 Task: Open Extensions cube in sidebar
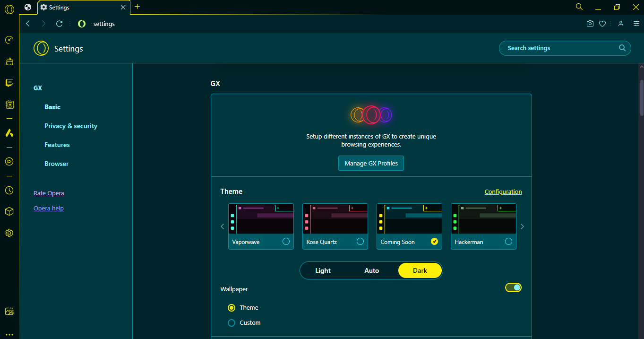(9, 211)
